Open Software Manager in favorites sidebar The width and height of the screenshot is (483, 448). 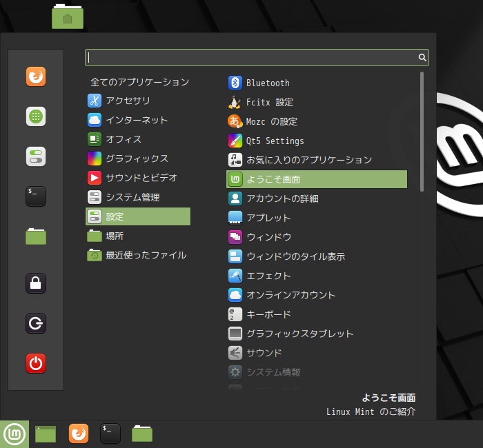(36, 116)
